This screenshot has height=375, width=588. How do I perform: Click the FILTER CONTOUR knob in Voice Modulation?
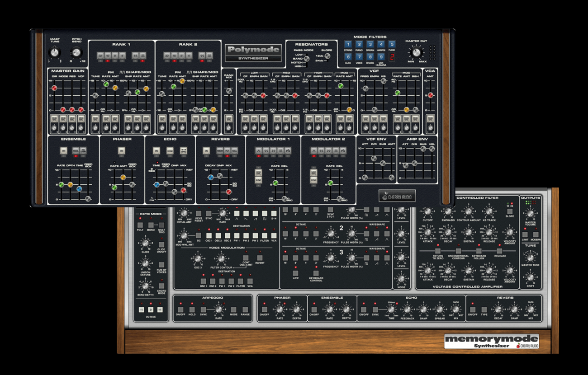(221, 258)
